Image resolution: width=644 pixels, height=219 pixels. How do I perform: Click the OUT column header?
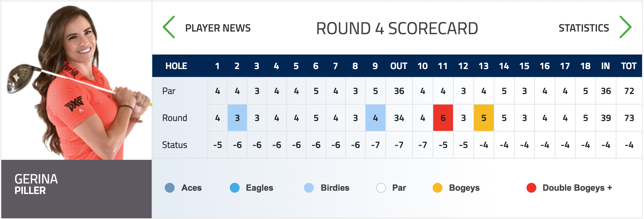[399, 66]
